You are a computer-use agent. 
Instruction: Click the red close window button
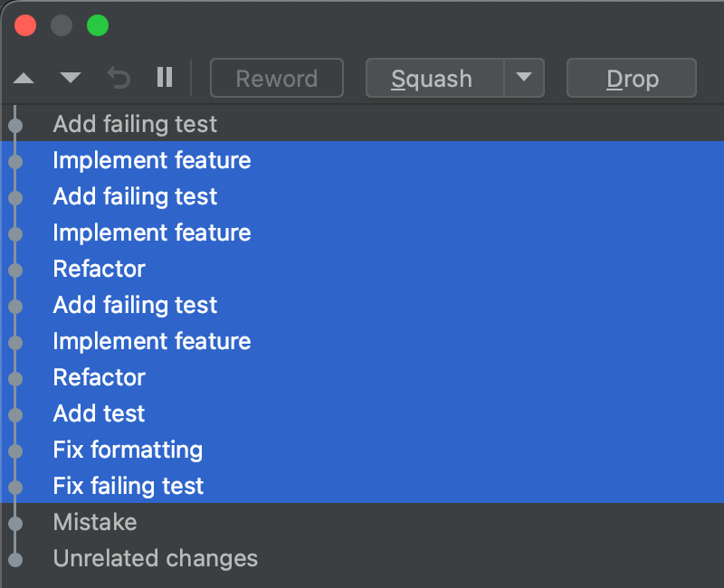[25, 25]
